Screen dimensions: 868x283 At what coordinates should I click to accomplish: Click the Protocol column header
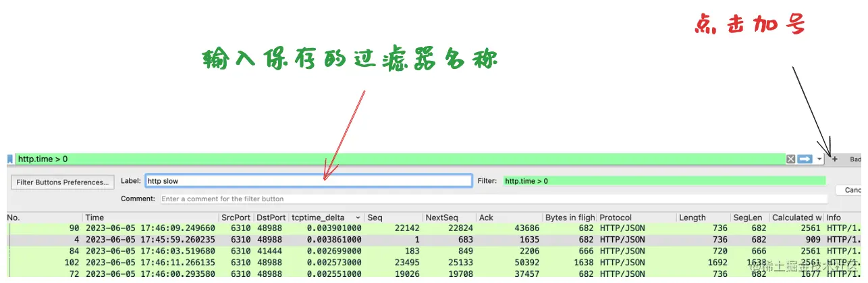pos(636,217)
